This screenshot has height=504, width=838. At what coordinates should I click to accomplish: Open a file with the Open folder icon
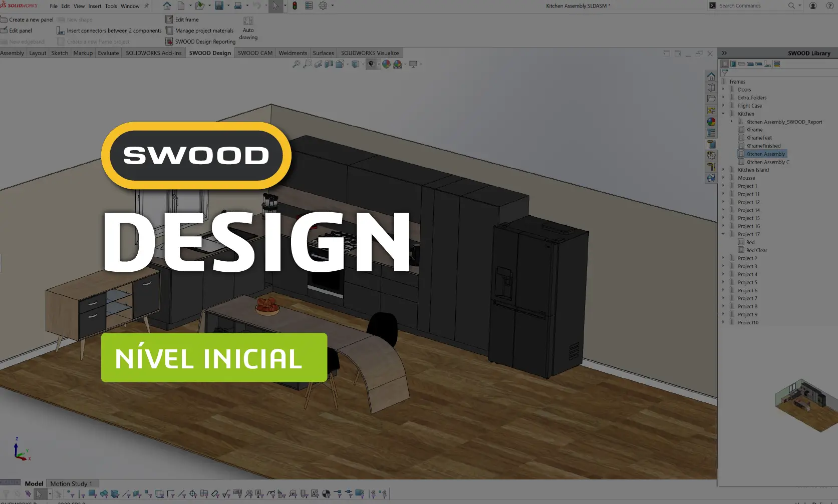(x=199, y=6)
